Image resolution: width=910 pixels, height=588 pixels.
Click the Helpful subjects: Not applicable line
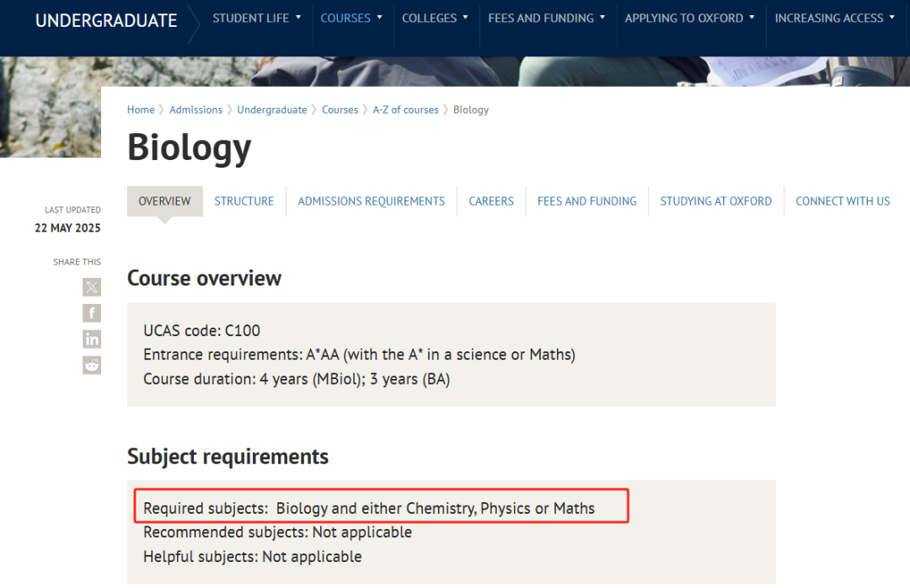pyautogui.click(x=253, y=557)
